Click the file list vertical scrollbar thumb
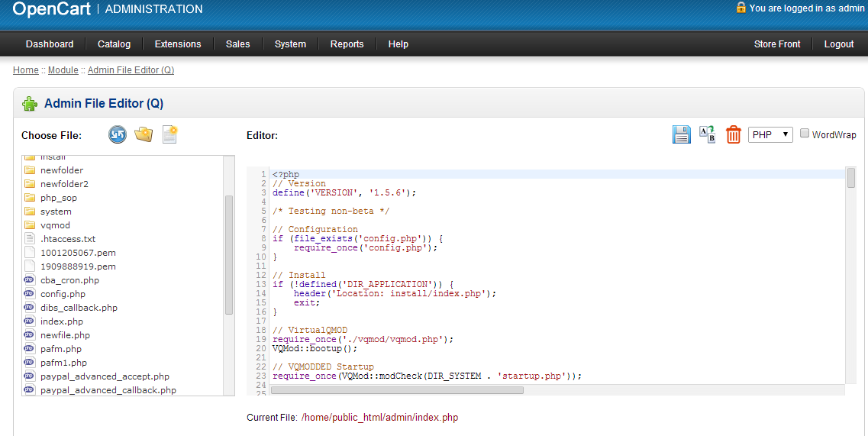This screenshot has width=868, height=436. (x=228, y=255)
